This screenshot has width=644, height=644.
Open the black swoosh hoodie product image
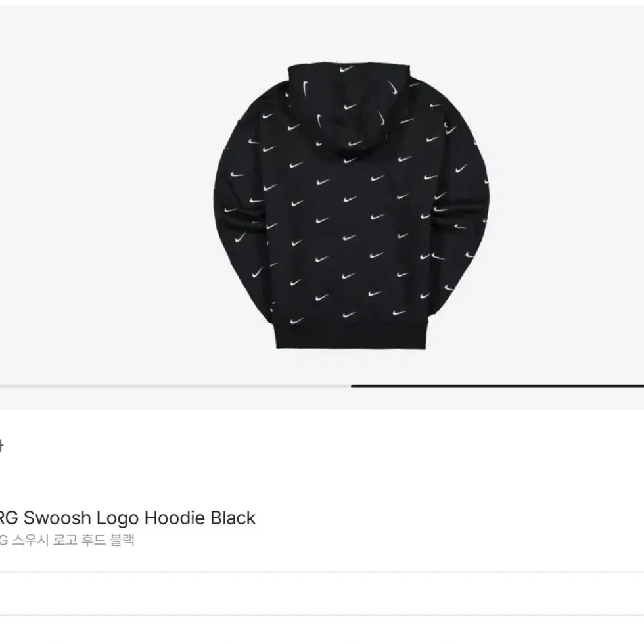coord(351,206)
